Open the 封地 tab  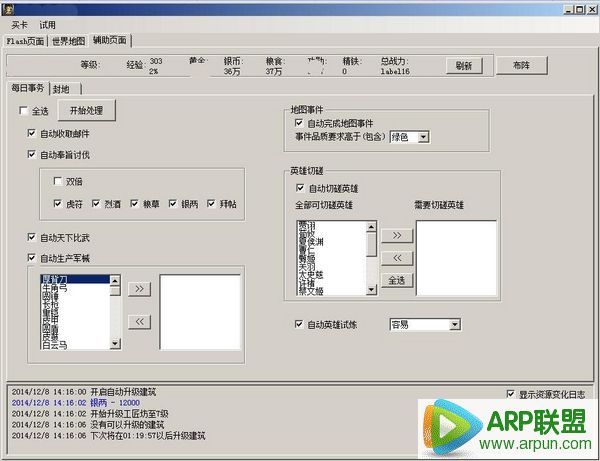pyautogui.click(x=62, y=89)
